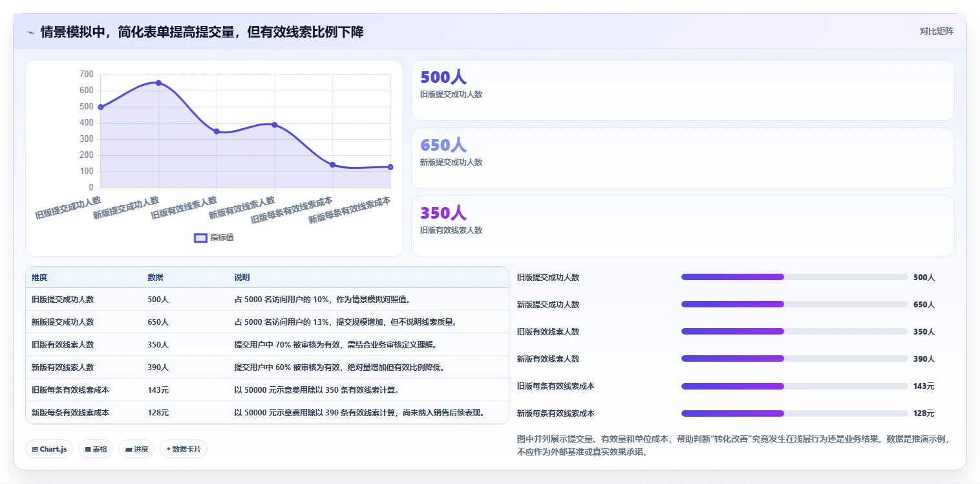Click the description mentioning 350 条有效线索计算

pyautogui.click(x=316, y=390)
